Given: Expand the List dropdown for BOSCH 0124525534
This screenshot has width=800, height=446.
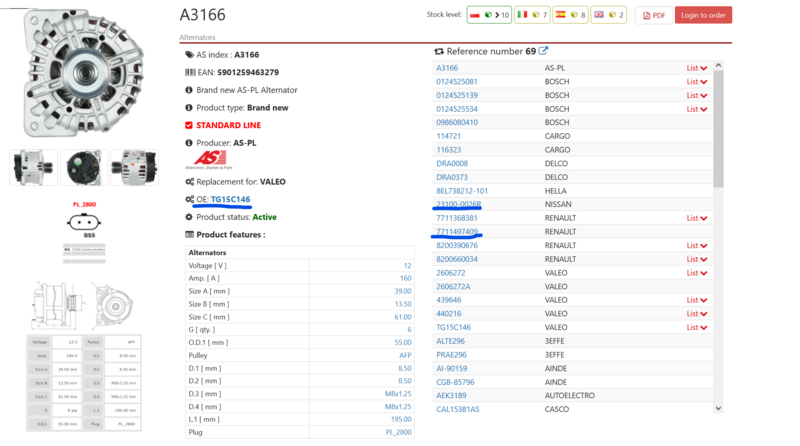Looking at the screenshot, I should 696,109.
